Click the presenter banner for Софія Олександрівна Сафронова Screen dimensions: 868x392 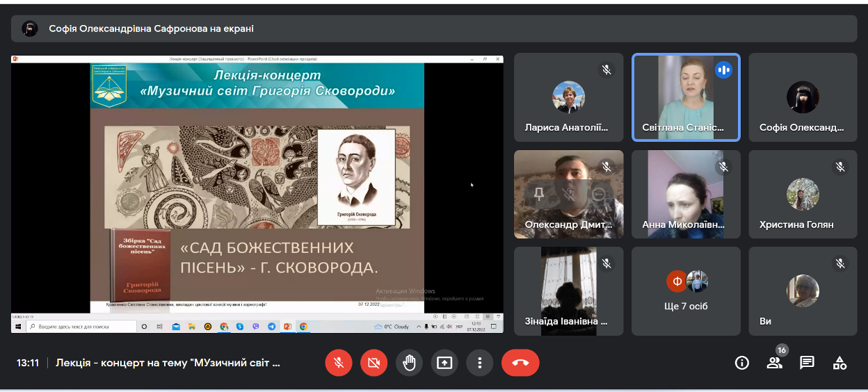[151, 28]
